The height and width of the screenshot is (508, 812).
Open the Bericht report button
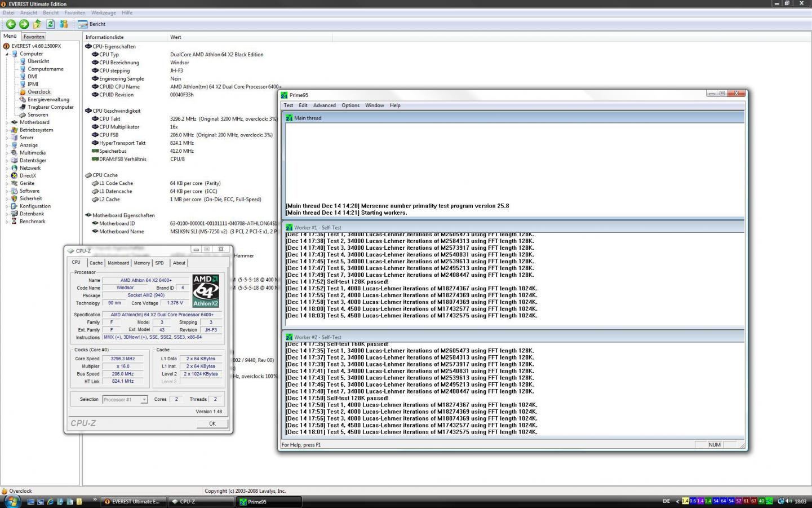point(92,24)
